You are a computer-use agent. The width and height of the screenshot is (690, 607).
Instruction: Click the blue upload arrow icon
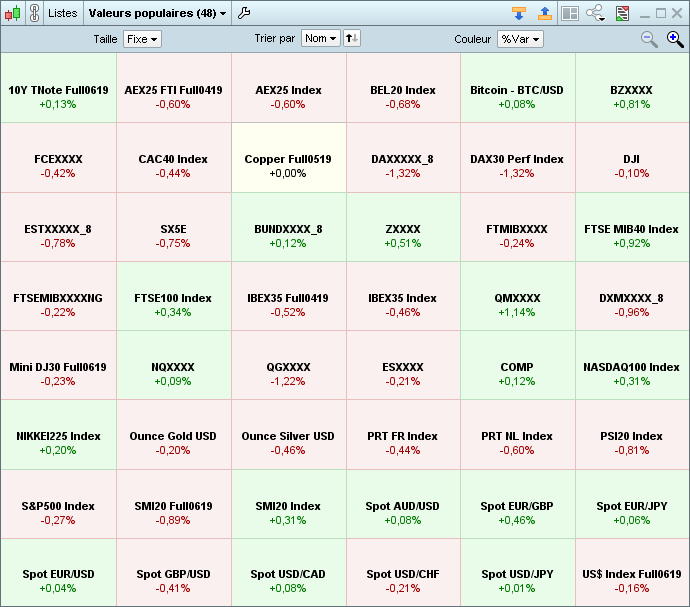[544, 13]
